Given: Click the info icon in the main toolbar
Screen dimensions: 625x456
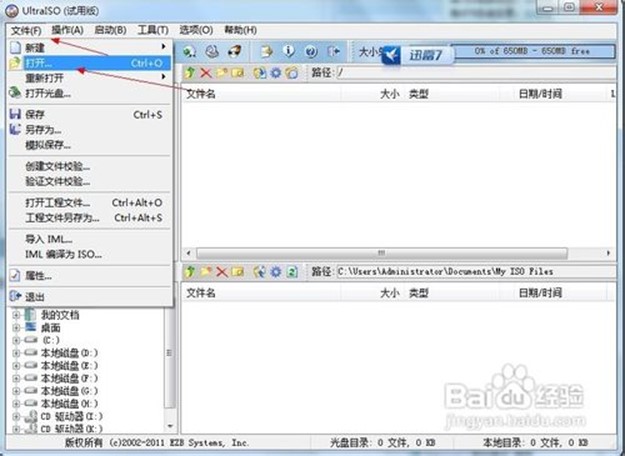Looking at the screenshot, I should click(x=289, y=50).
